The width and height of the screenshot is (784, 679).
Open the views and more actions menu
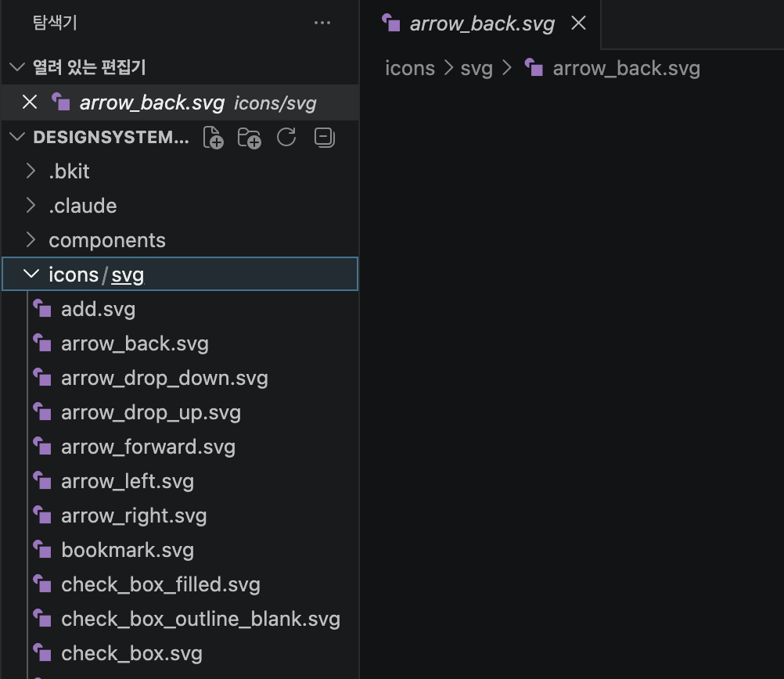(x=322, y=23)
